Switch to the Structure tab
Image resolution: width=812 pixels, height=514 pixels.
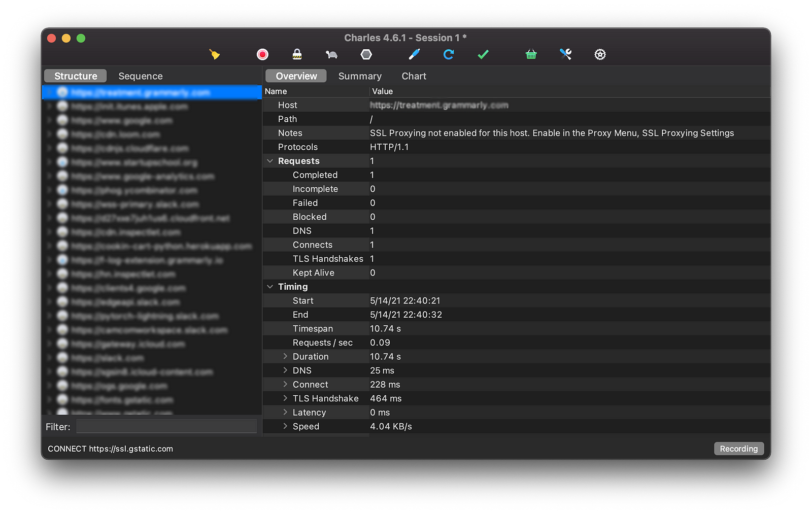76,76
